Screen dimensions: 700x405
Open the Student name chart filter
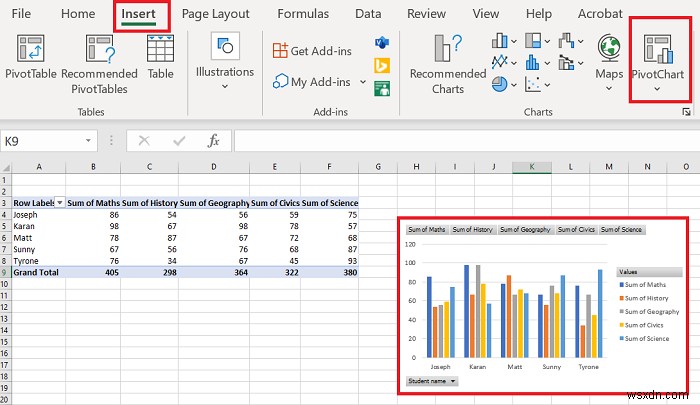coord(432,381)
